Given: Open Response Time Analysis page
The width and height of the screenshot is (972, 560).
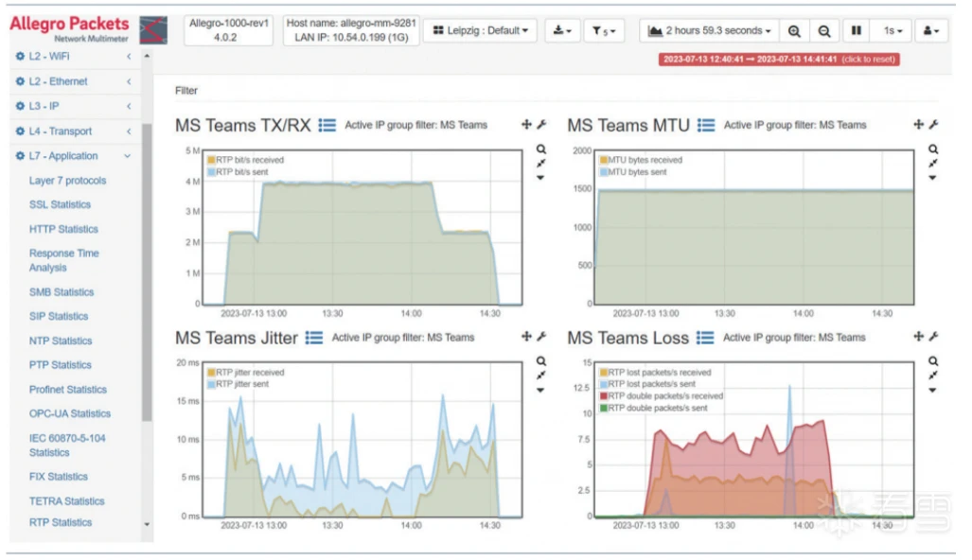Looking at the screenshot, I should tap(63, 261).
